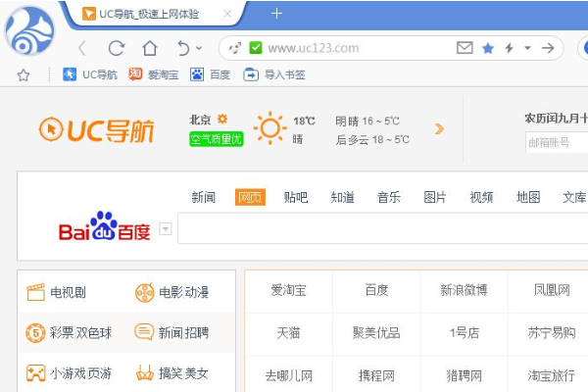Open 天猫 site link
588x392 pixels.
click(x=288, y=333)
